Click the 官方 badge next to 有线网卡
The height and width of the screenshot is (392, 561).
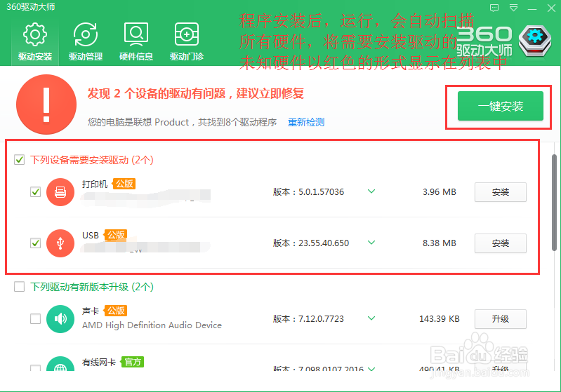(x=133, y=362)
